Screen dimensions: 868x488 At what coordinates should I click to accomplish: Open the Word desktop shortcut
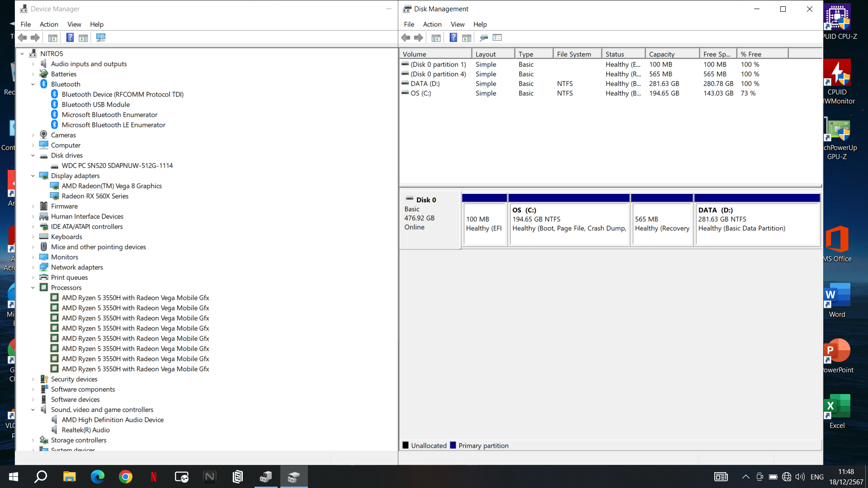pyautogui.click(x=837, y=300)
